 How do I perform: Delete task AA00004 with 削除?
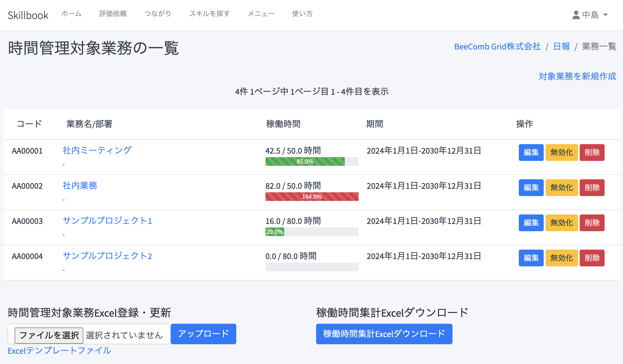coord(592,258)
